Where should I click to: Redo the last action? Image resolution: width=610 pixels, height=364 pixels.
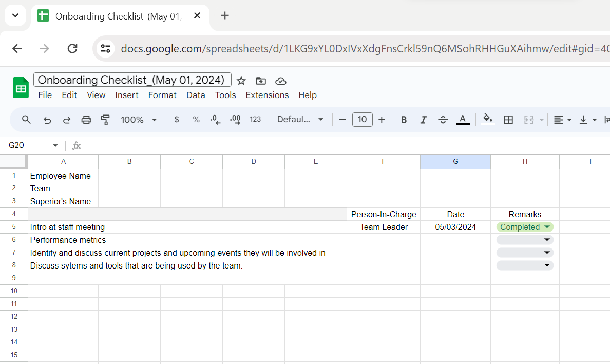[x=67, y=120]
